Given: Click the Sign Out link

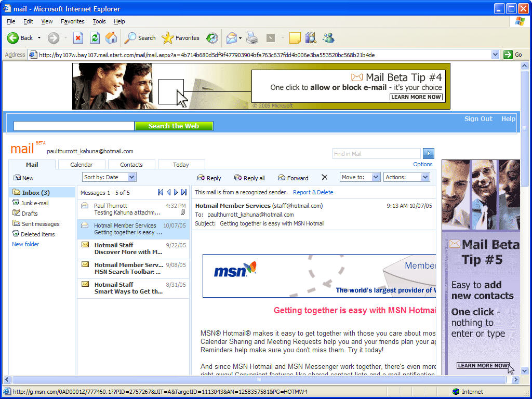Looking at the screenshot, I should click(x=478, y=119).
